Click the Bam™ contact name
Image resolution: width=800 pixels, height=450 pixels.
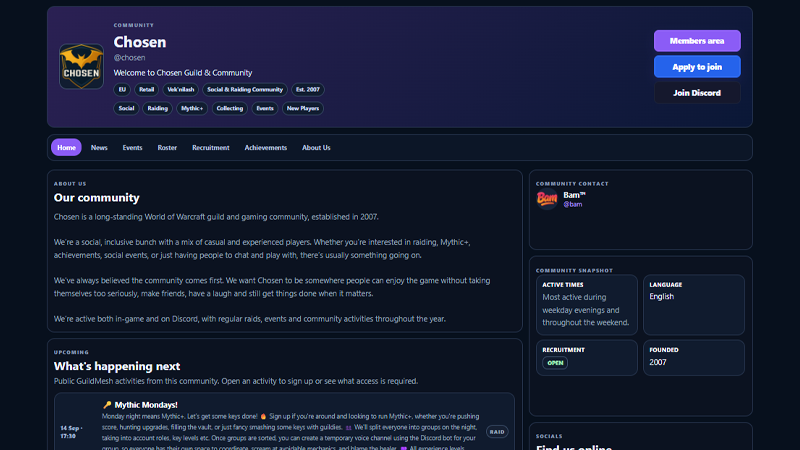coord(574,195)
